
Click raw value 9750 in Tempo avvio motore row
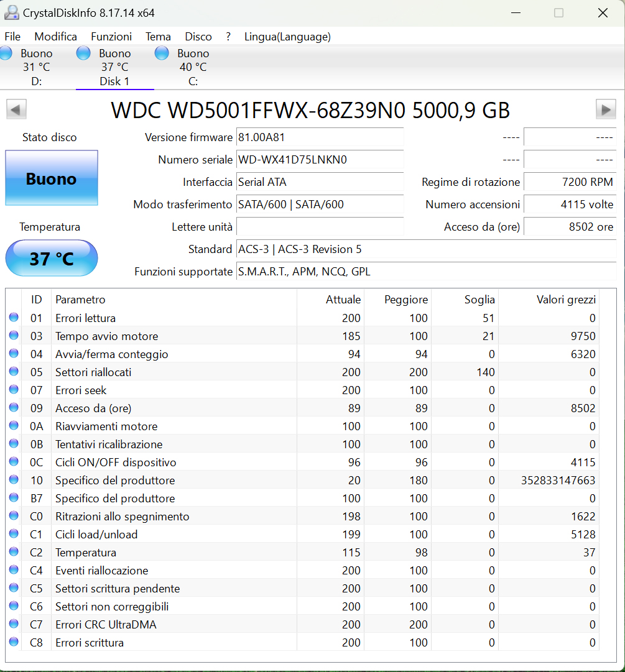point(583,336)
